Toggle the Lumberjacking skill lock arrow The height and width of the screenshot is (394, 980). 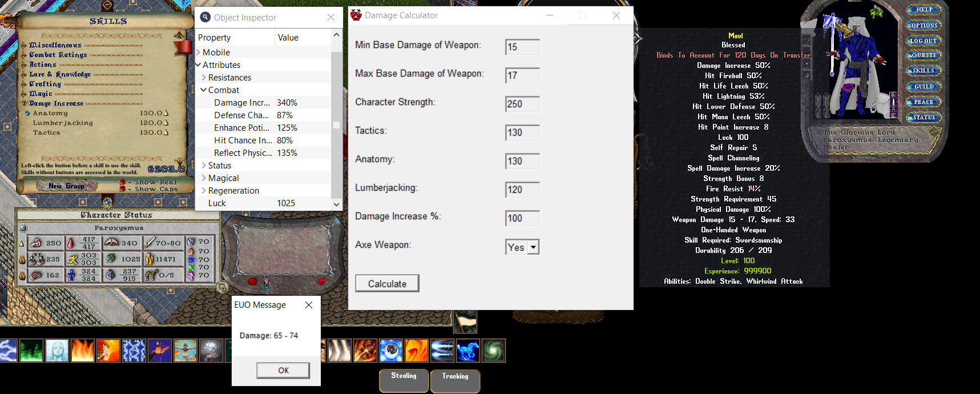coord(166,123)
